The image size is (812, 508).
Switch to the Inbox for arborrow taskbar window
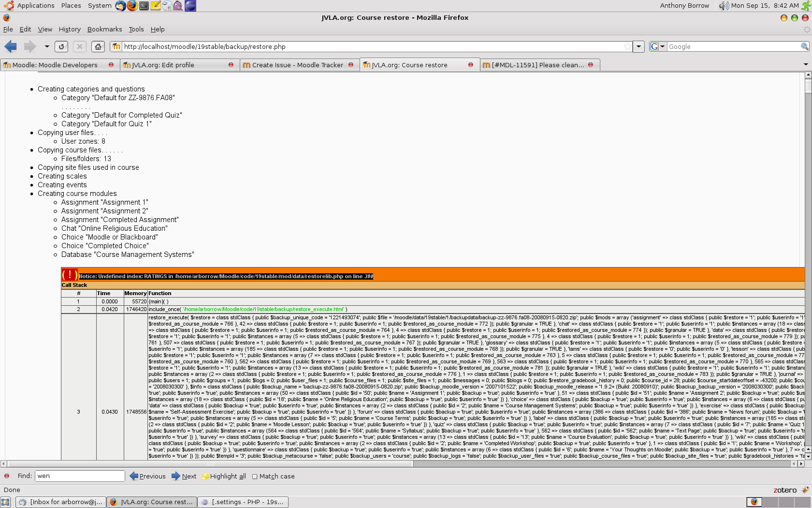[60, 502]
